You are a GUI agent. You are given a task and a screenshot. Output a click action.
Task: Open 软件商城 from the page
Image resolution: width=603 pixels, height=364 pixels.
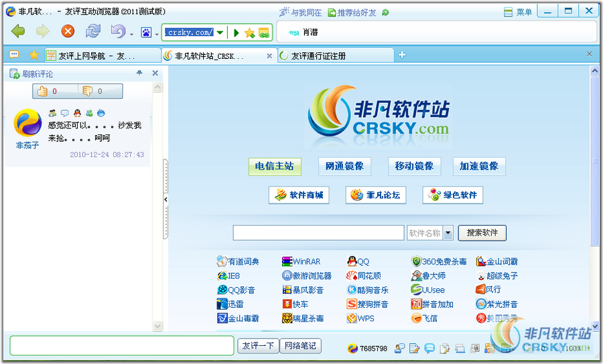(299, 195)
